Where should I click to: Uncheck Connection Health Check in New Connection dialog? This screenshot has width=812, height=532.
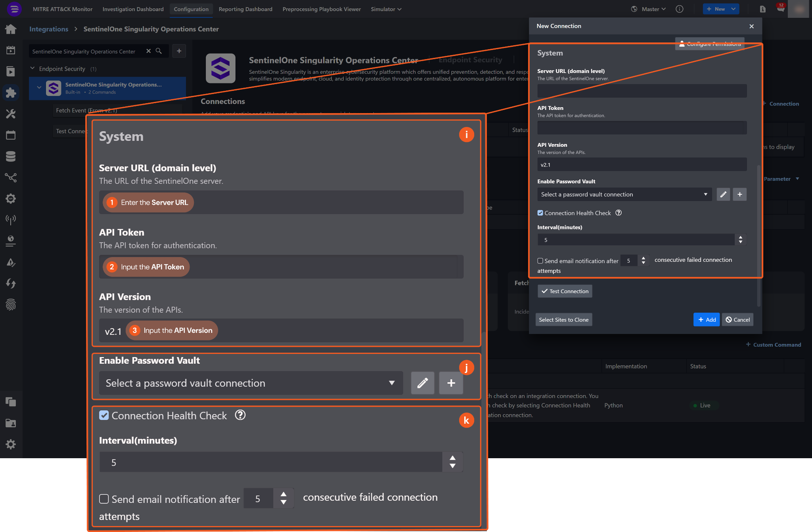[540, 213]
